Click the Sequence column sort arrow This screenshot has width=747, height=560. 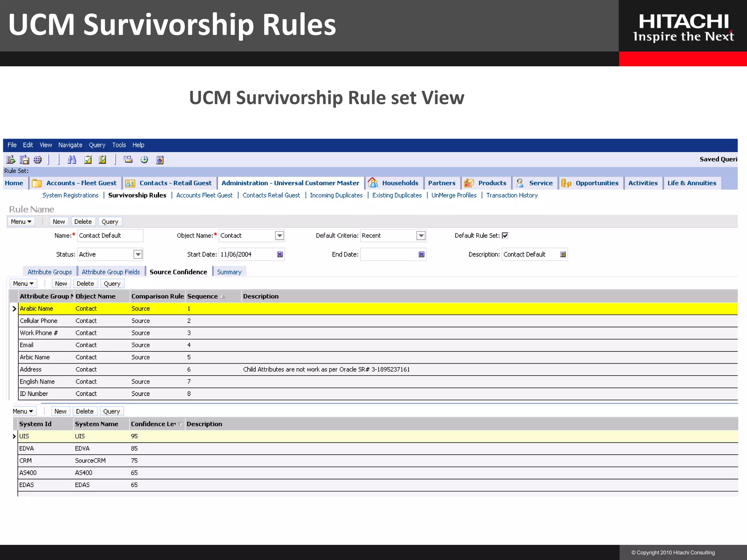[222, 296]
